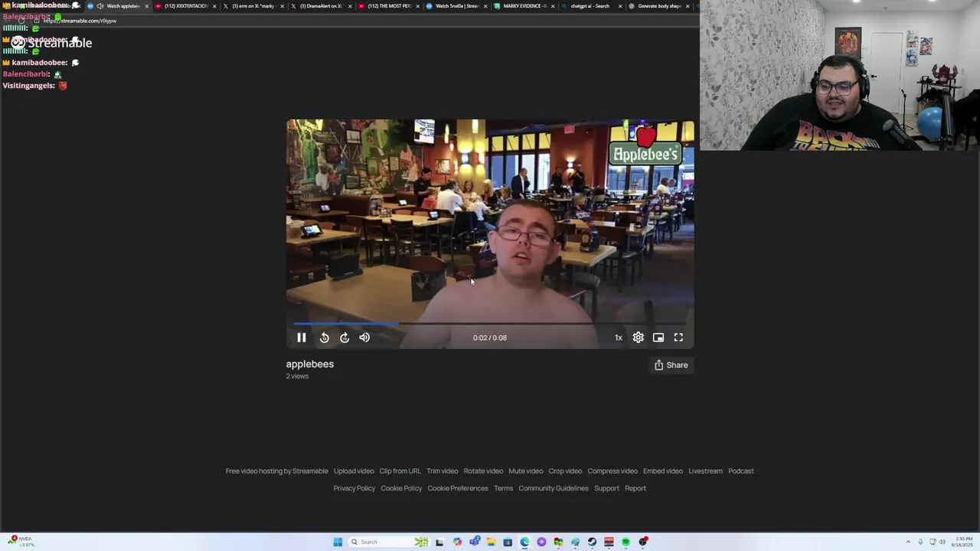This screenshot has height=551, width=980.
Task: Open the Terms link
Action: click(503, 488)
